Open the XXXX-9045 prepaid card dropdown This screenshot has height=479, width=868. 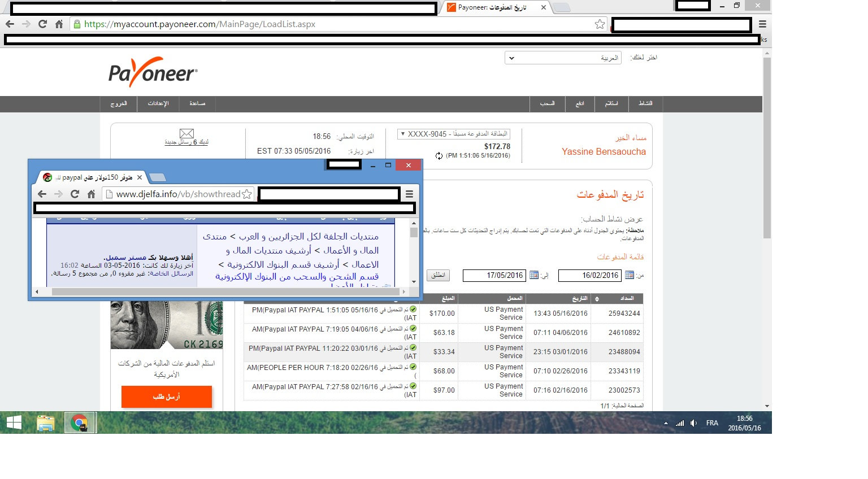(x=454, y=134)
